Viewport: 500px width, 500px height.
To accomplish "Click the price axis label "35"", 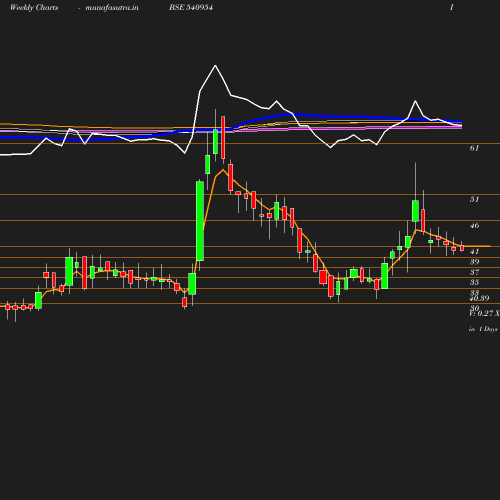I will (x=474, y=282).
